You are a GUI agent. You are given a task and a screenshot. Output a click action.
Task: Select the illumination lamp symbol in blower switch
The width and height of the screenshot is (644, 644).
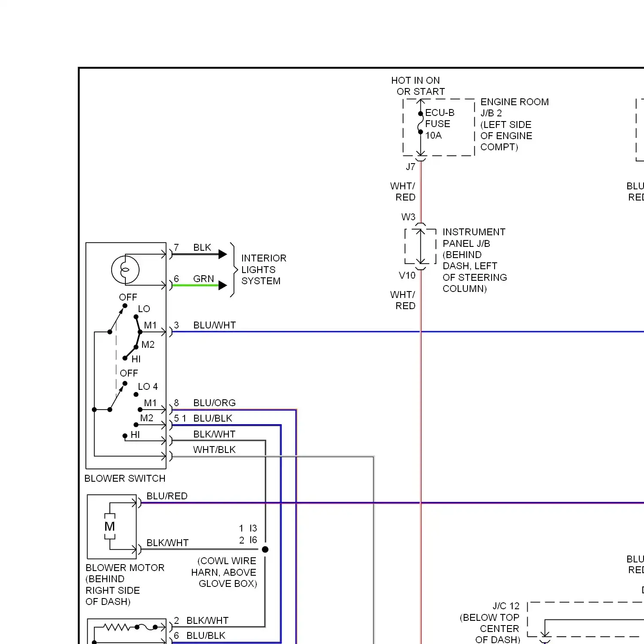(125, 270)
